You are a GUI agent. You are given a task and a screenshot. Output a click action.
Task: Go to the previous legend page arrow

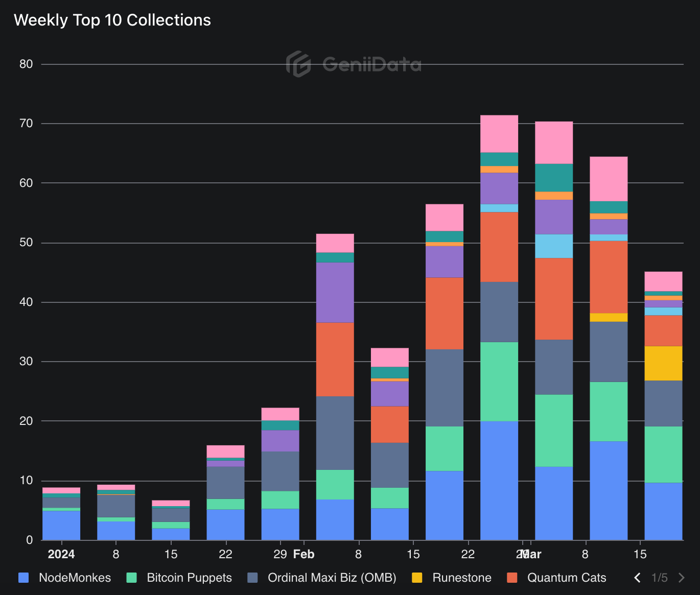[637, 578]
